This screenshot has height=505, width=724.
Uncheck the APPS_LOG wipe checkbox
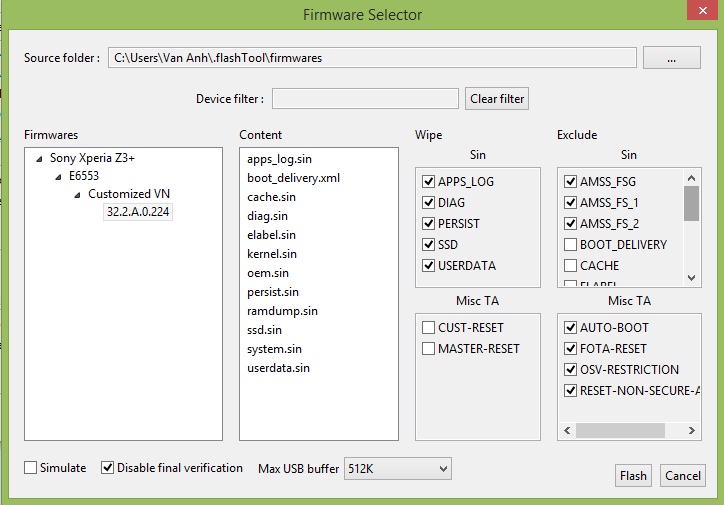tap(429, 182)
